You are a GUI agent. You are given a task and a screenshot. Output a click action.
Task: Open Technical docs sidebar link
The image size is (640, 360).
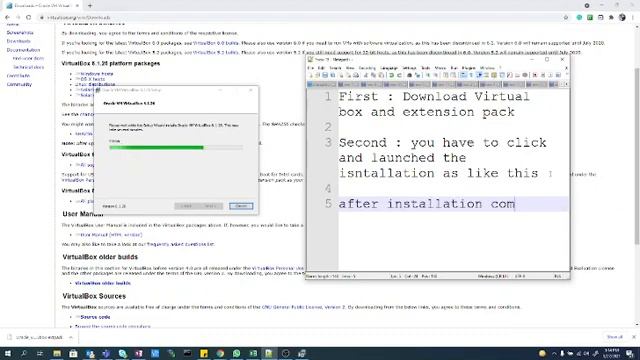pos(28,67)
